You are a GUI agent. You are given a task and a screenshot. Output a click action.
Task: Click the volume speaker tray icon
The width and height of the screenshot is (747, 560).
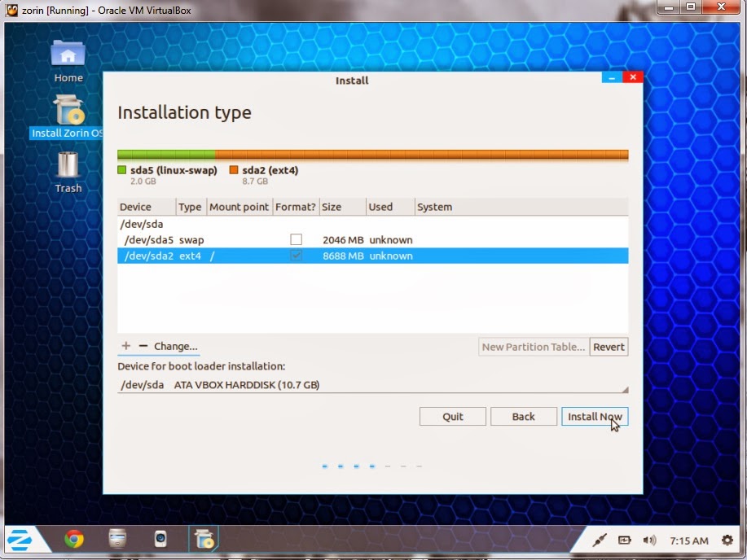649,540
